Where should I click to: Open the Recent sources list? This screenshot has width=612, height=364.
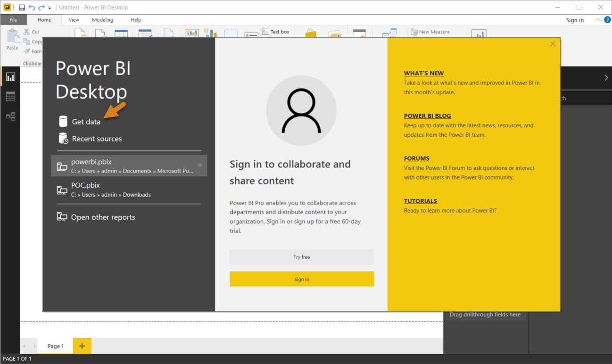coord(90,139)
